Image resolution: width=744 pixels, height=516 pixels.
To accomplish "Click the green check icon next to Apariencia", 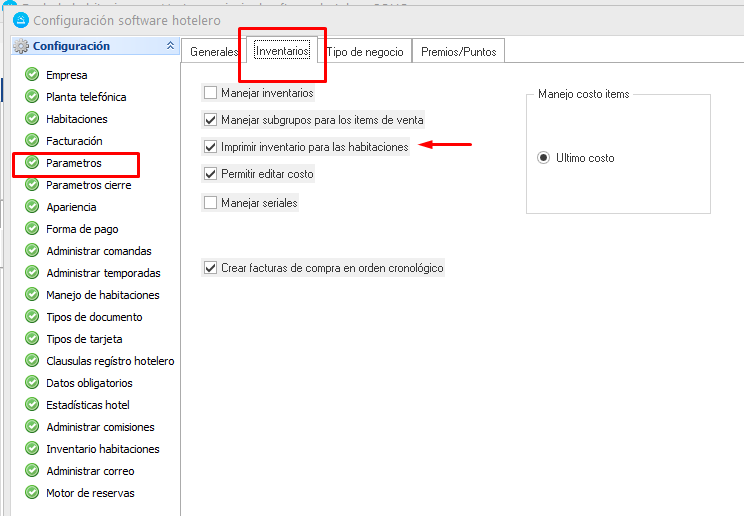I will point(32,207).
